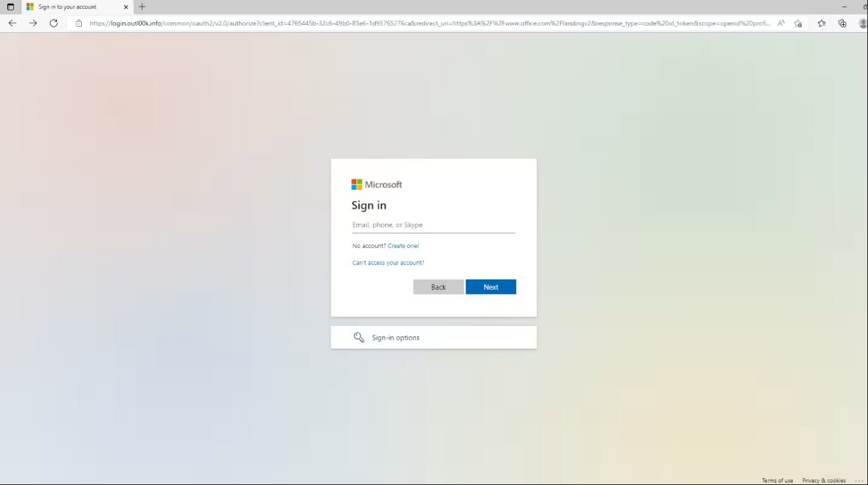The image size is (868, 485).
Task: Click the forward navigation arrow
Action: 33,23
